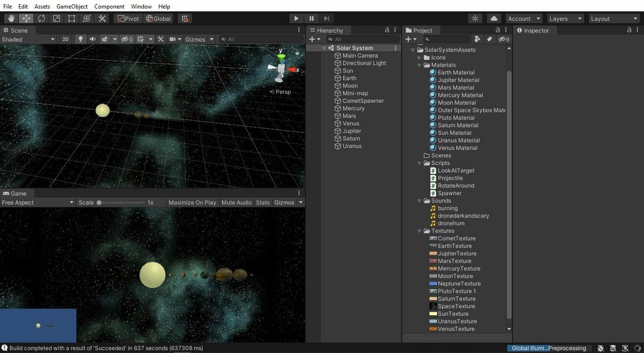The image size is (644, 353).
Task: Collapse the Scripts folder
Action: (x=420, y=163)
